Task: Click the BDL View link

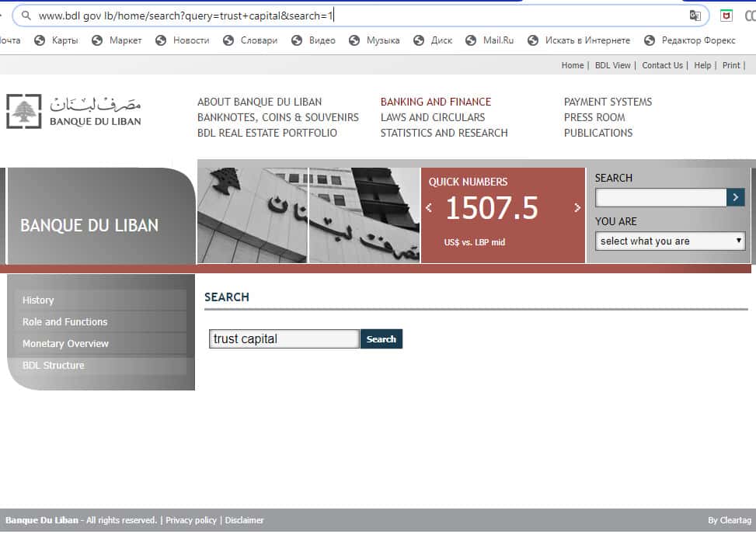Action: tap(613, 65)
